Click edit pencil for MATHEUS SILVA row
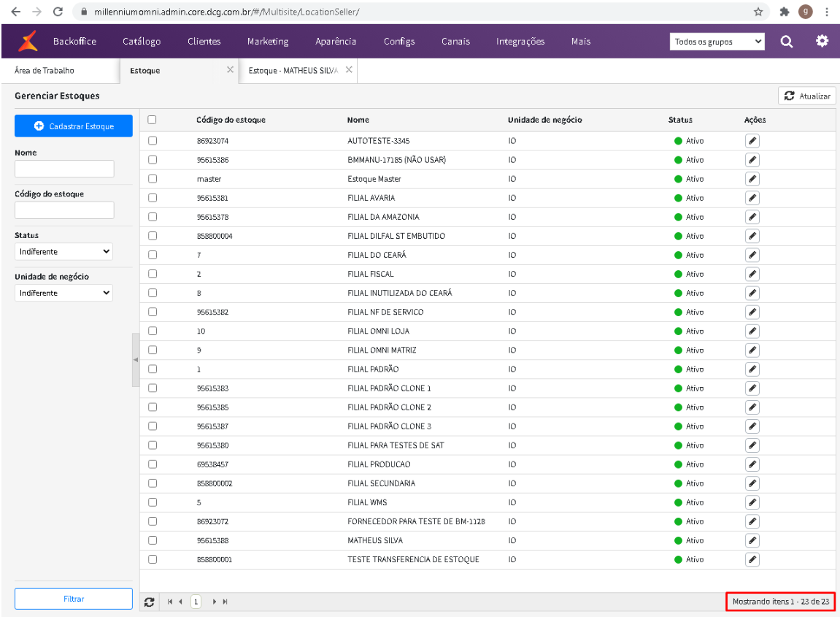Screen dimensions: 840x617 pyautogui.click(x=752, y=540)
